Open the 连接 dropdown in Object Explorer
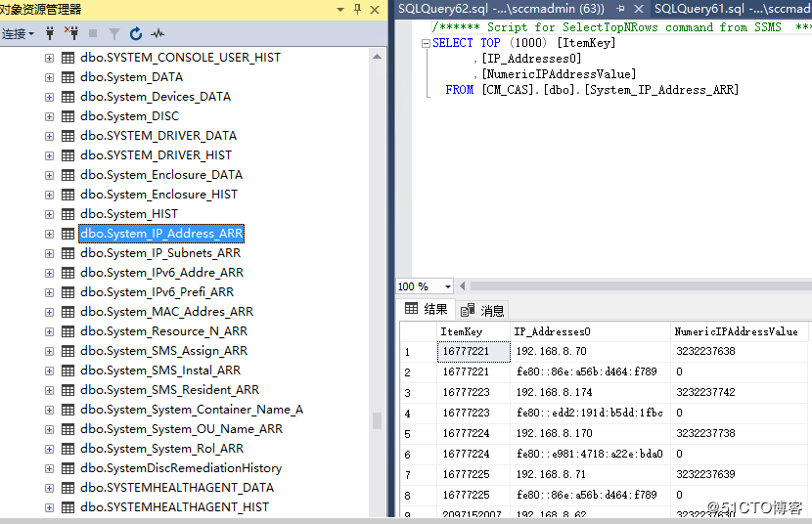Screen dimensions: 812x524 tap(18, 34)
